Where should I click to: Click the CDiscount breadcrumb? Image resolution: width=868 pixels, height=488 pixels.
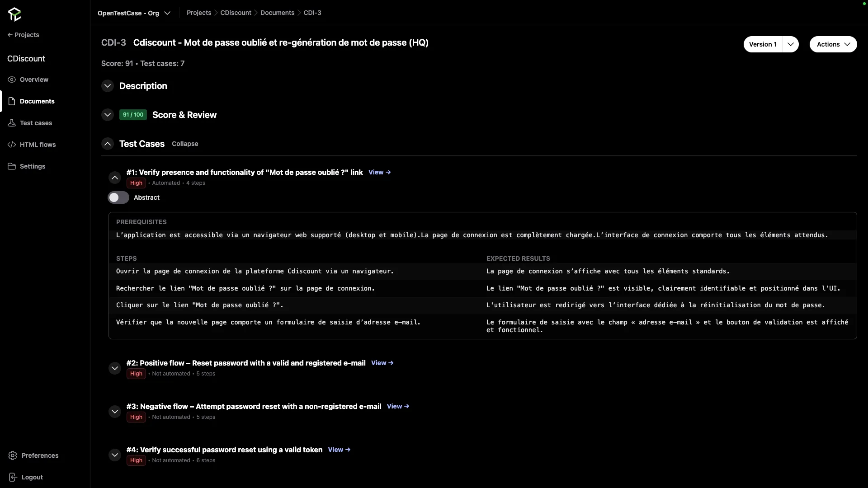[x=236, y=13]
